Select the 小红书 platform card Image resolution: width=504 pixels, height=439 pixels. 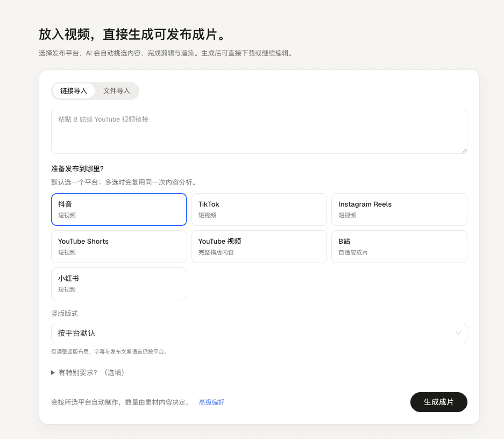pyautogui.click(x=119, y=284)
